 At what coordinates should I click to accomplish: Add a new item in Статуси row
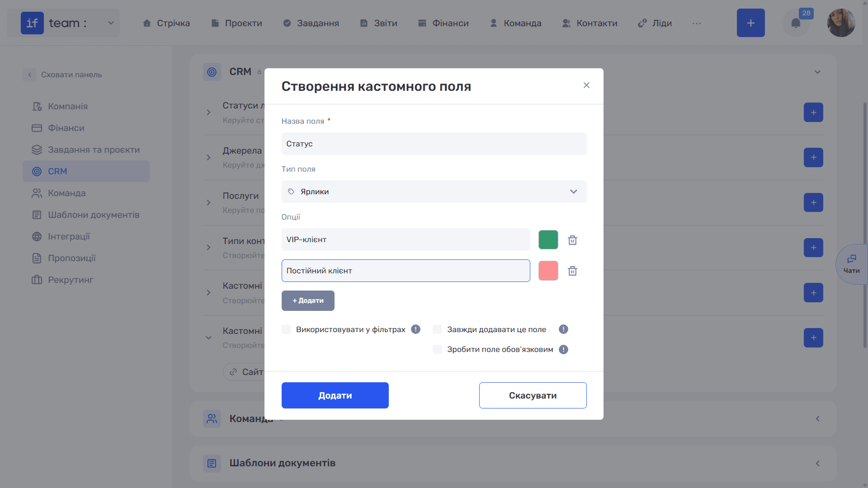(814, 113)
